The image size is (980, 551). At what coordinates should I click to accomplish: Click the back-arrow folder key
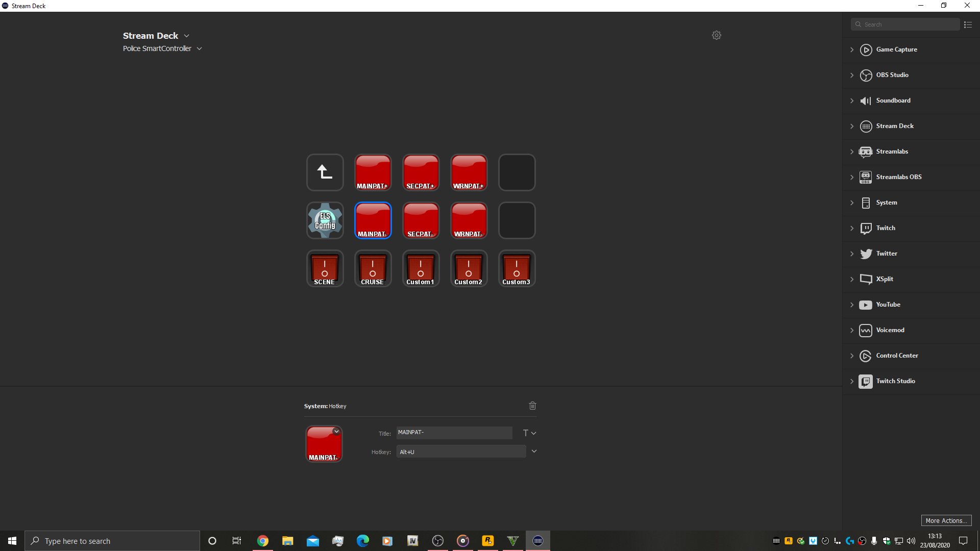(x=325, y=172)
